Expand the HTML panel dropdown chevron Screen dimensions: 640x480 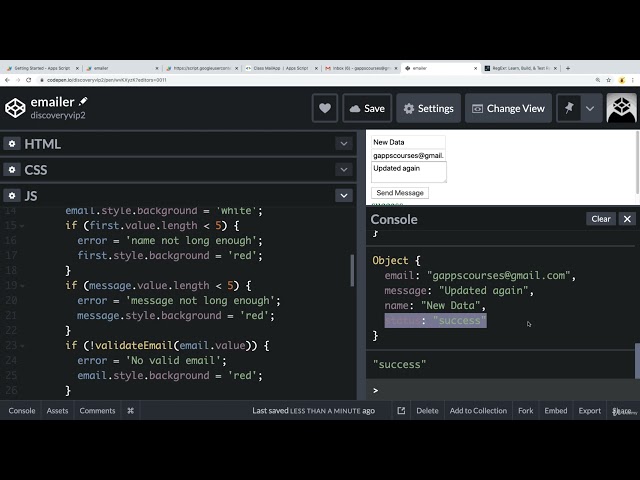point(344,144)
